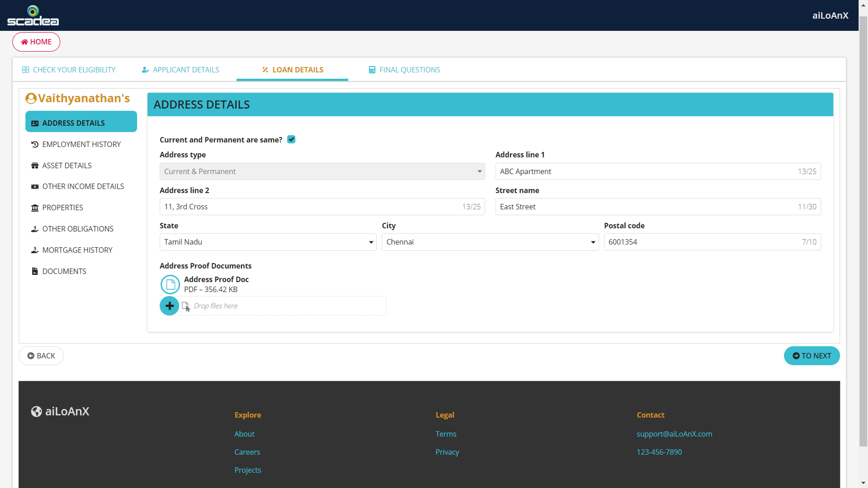Click the Documents file icon
The image size is (868, 488).
(x=35, y=271)
